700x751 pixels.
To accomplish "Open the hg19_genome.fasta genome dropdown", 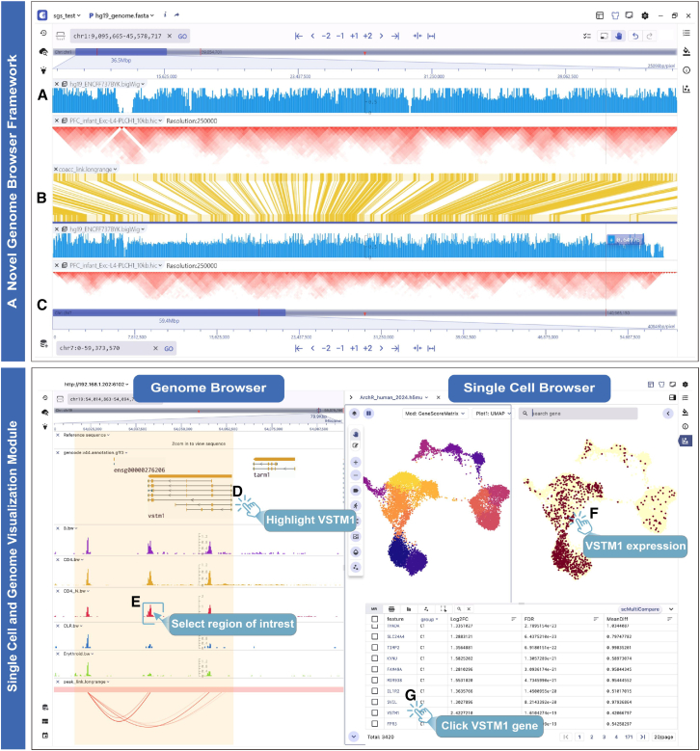I will pos(121,15).
